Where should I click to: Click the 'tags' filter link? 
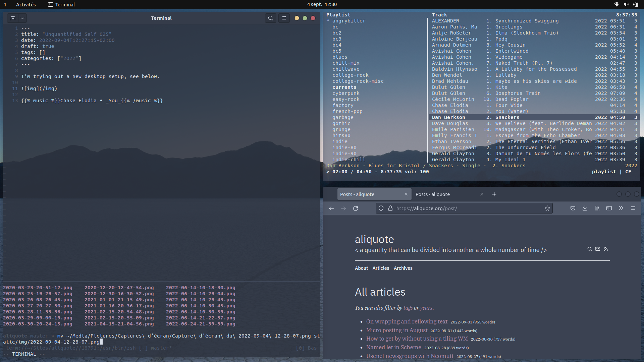408,308
